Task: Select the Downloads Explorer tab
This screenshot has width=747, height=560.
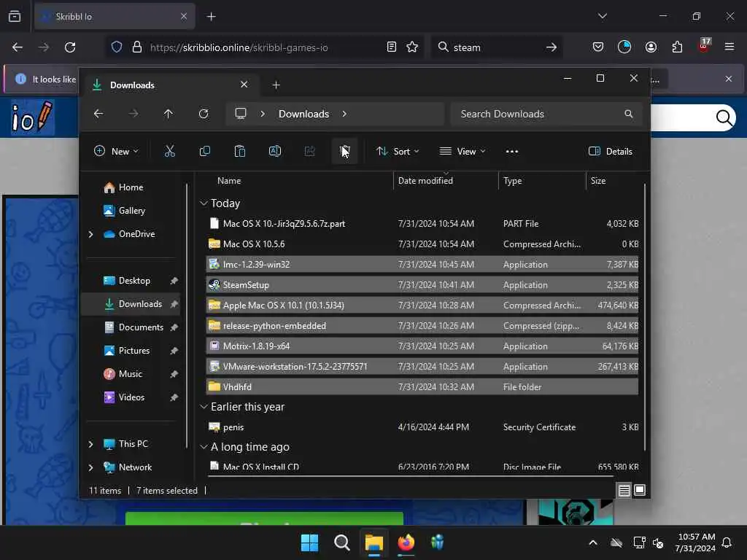Action: tap(171, 85)
